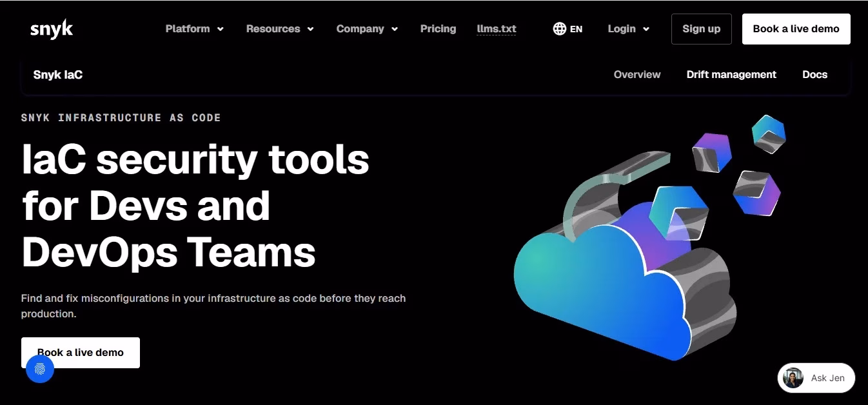Image resolution: width=868 pixels, height=405 pixels.
Task: Open the Ask Jen chat avatar
Action: tap(793, 378)
